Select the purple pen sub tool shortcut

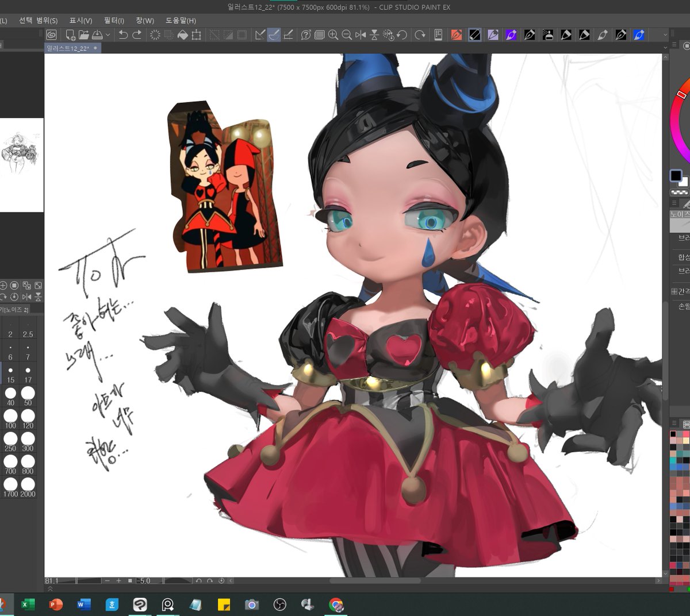point(511,35)
